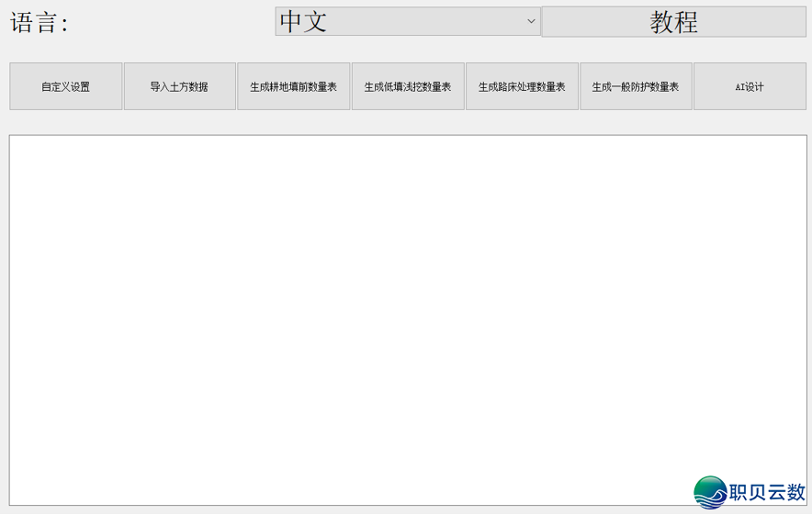Click 生成路床处理数量表 button
Screen dimensions: 812x515
click(x=522, y=86)
